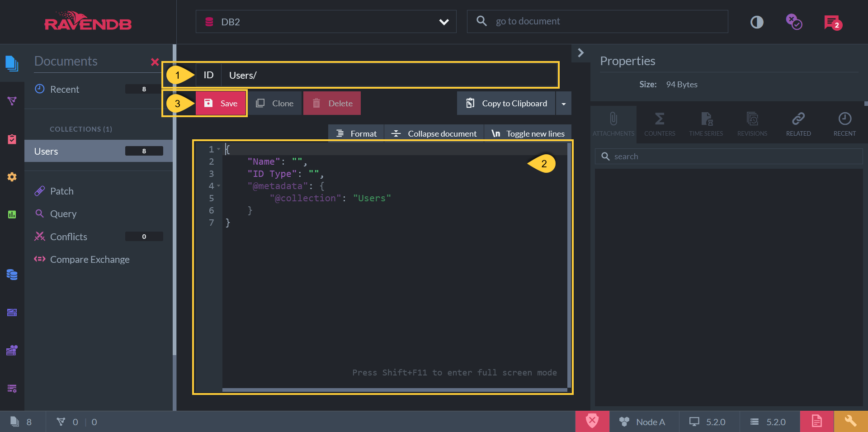This screenshot has height=432, width=868.
Task: Toggle new lines in the editor
Action: pyautogui.click(x=528, y=133)
